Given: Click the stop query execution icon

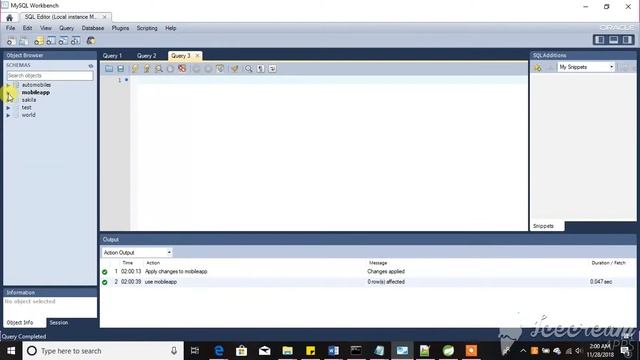Looking at the screenshot, I should point(170,69).
